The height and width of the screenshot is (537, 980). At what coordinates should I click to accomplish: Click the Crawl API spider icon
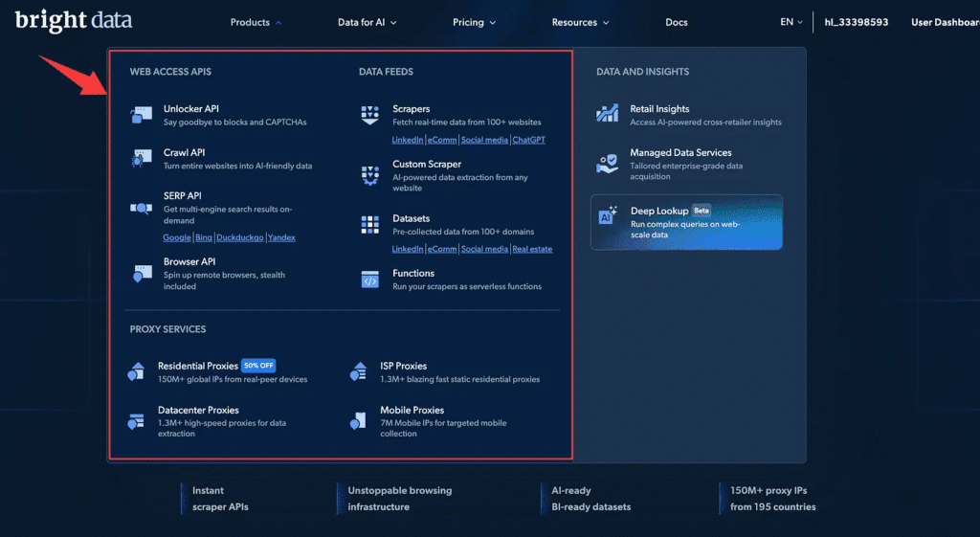tap(142, 159)
